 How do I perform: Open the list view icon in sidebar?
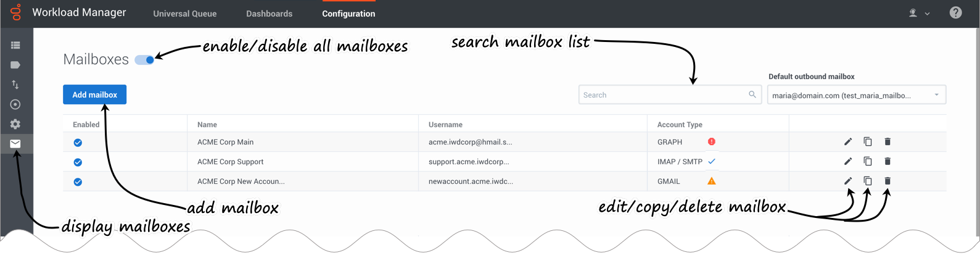(15, 45)
